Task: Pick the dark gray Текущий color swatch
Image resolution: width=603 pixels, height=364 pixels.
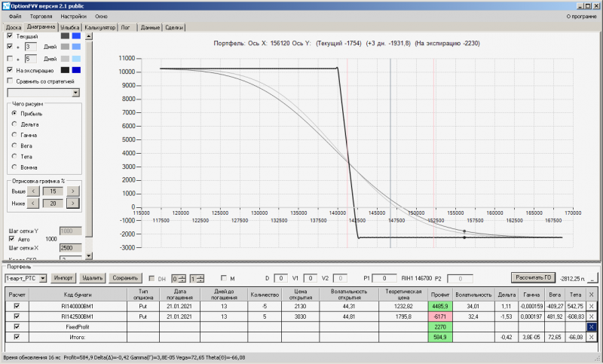Action: tap(65, 35)
